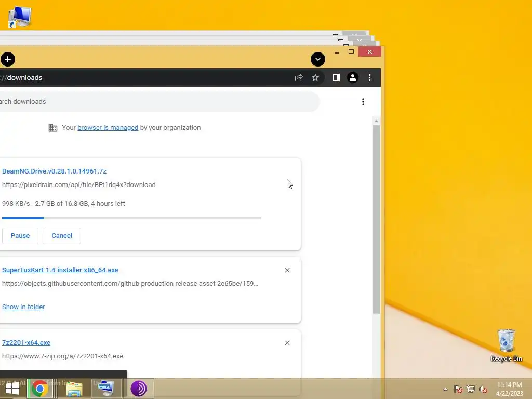Open the Action Center flag icon
This screenshot has height=399, width=532.
[x=458, y=389]
